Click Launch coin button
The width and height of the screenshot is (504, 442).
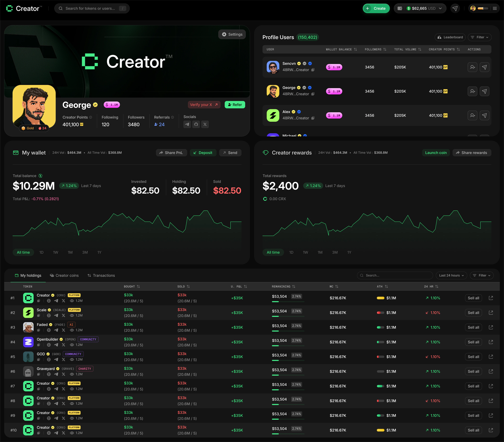tap(436, 153)
